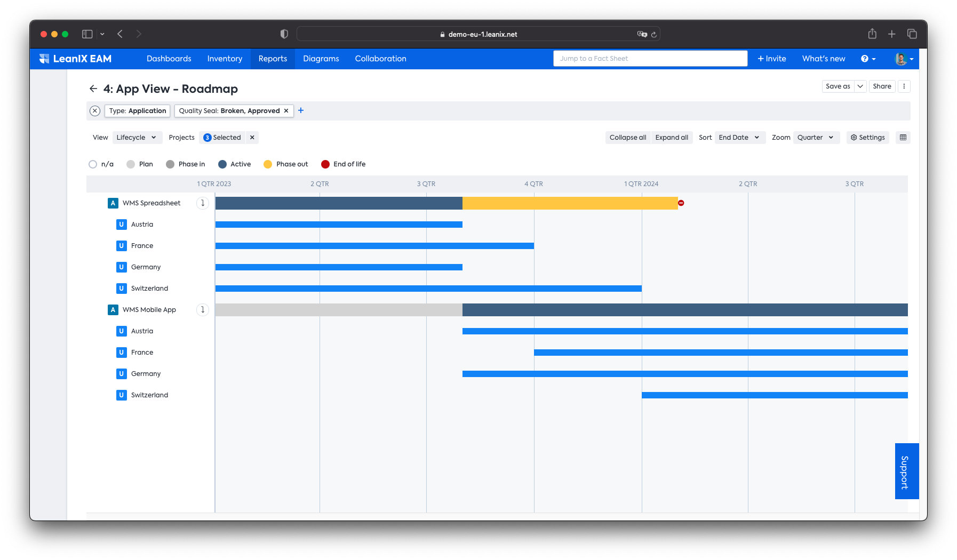Open the Reports menu
Image resolution: width=957 pixels, height=560 pixels.
pyautogui.click(x=273, y=59)
